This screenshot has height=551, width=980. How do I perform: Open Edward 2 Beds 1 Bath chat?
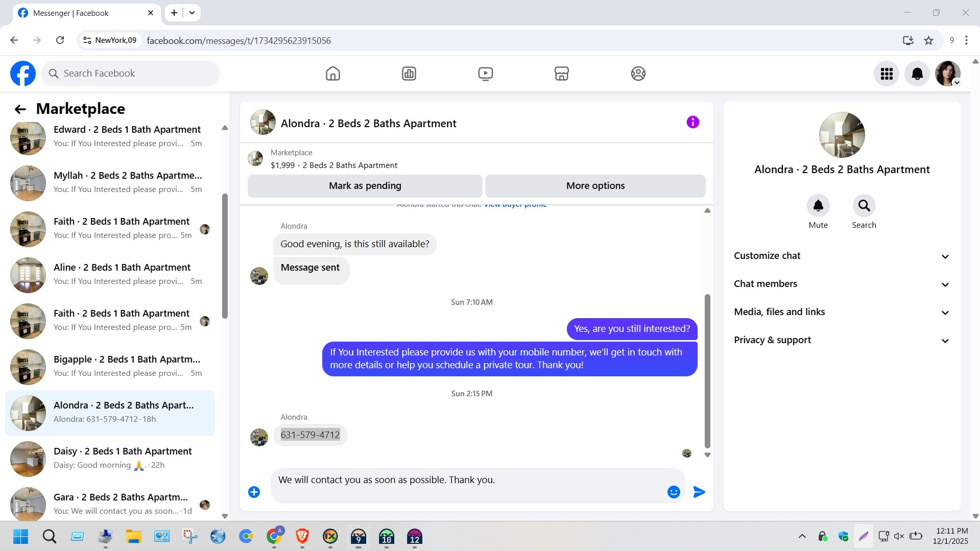pos(110,136)
